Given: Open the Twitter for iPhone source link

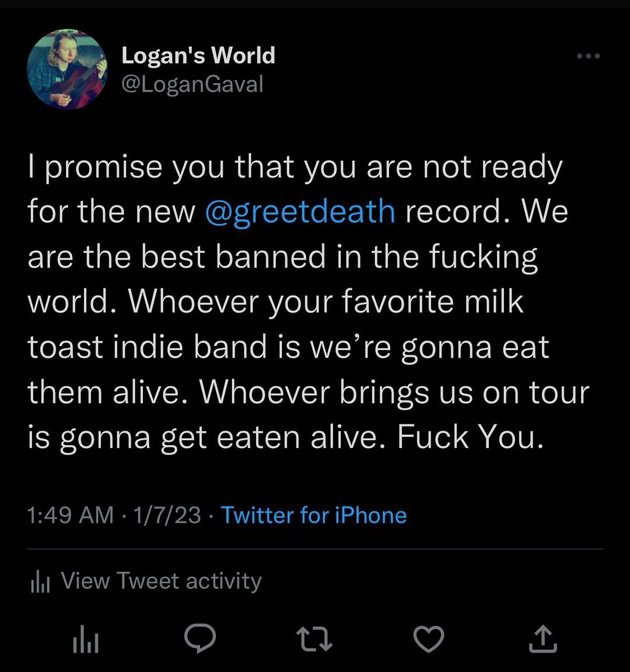Looking at the screenshot, I should 313,516.
